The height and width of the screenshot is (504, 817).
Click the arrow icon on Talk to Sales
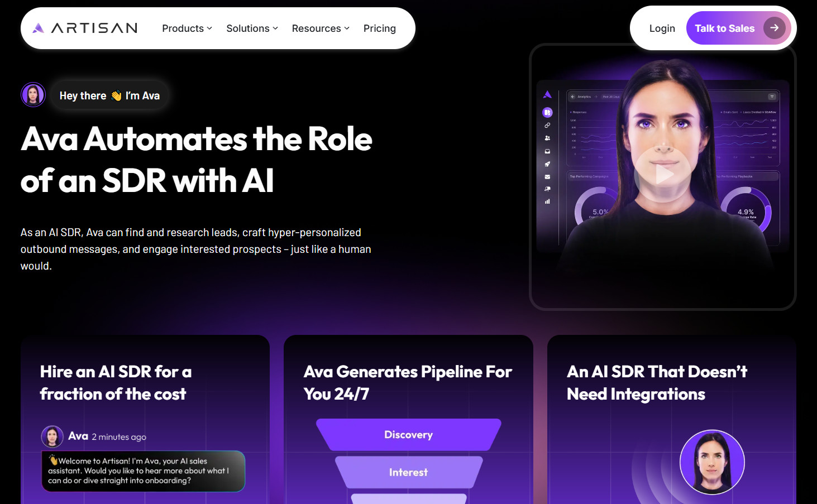(x=775, y=28)
